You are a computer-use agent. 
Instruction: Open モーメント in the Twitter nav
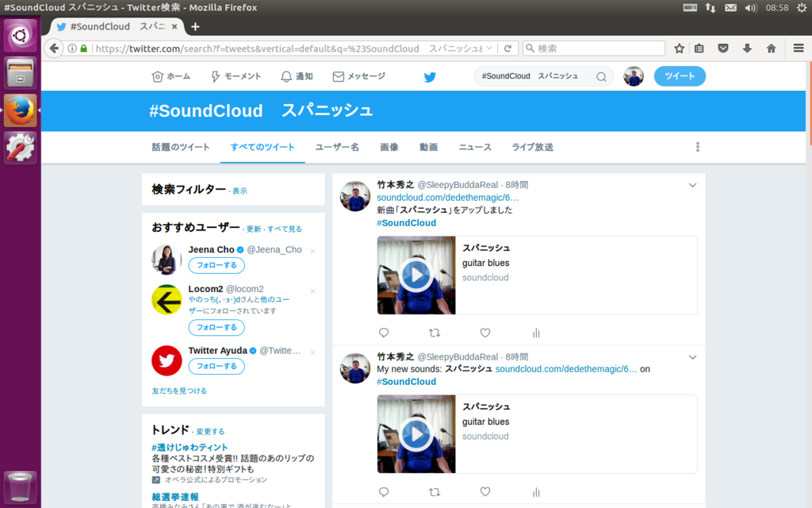(x=236, y=76)
